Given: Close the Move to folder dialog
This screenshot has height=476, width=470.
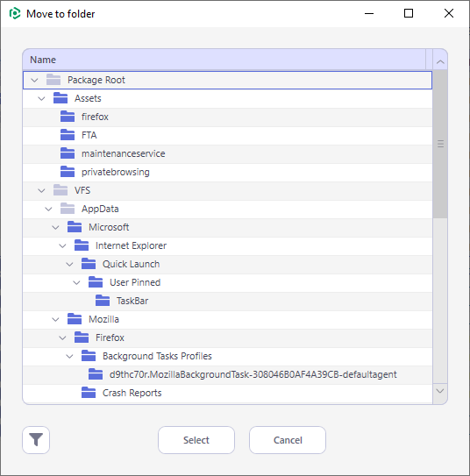Looking at the screenshot, I should coord(449,13).
